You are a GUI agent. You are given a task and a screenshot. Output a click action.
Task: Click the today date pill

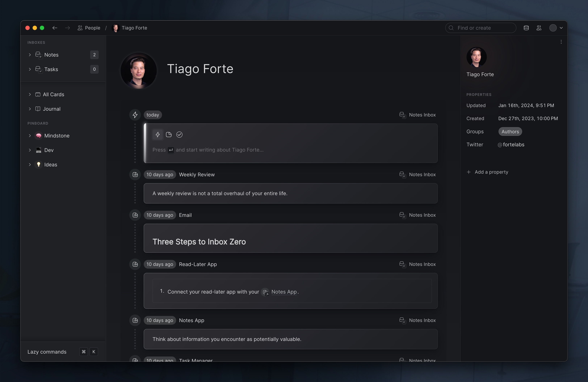[x=153, y=115]
